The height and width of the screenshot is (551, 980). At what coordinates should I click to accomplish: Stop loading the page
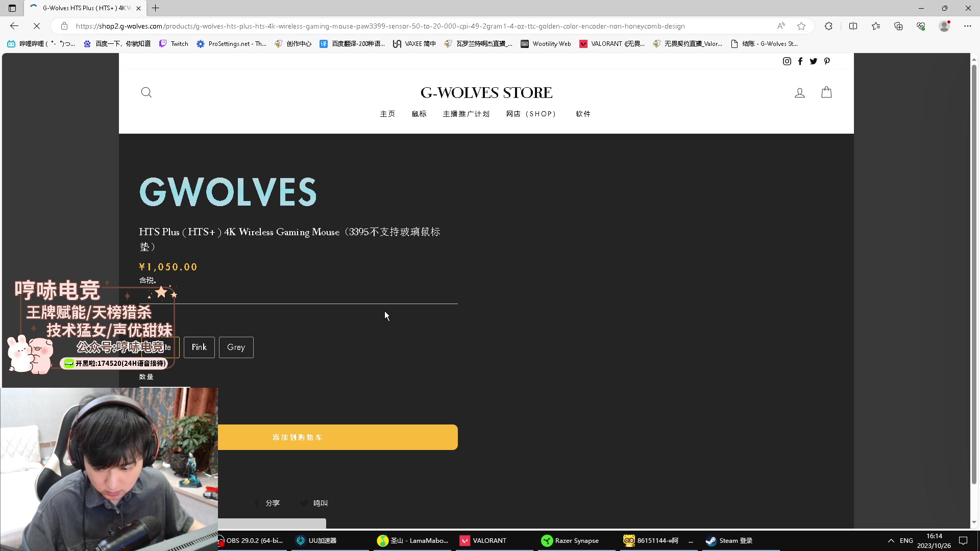36,26
